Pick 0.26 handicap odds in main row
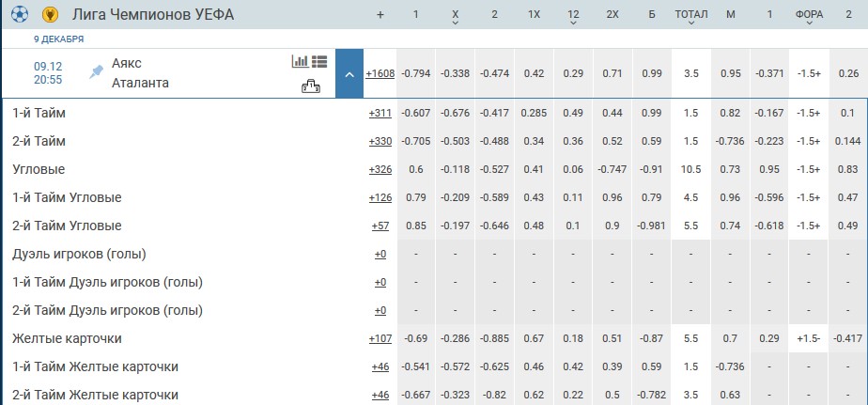The height and width of the screenshot is (405, 868). click(848, 73)
